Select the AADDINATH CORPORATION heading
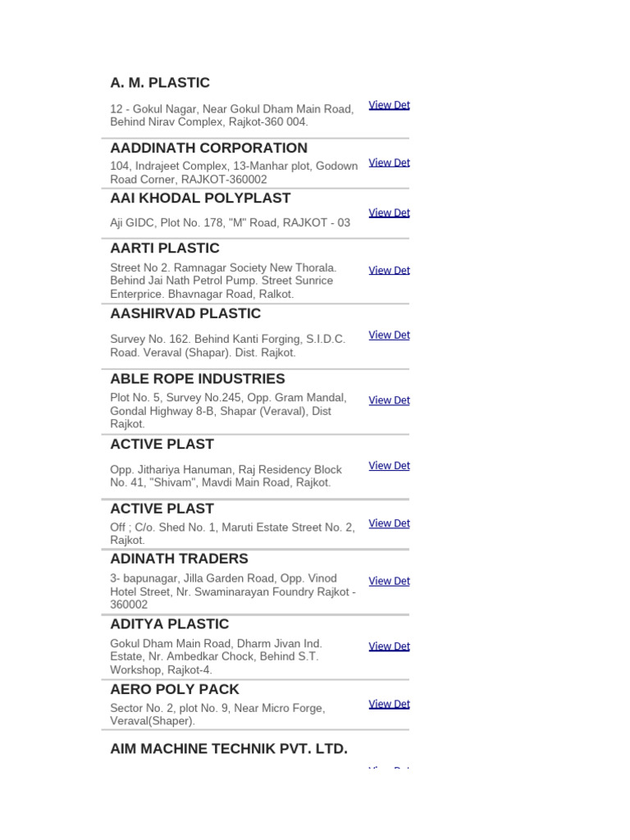This screenshot has width=630, height=840. [209, 148]
